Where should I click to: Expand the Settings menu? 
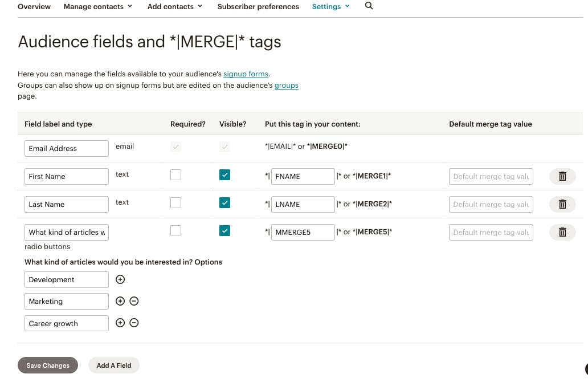330,6
